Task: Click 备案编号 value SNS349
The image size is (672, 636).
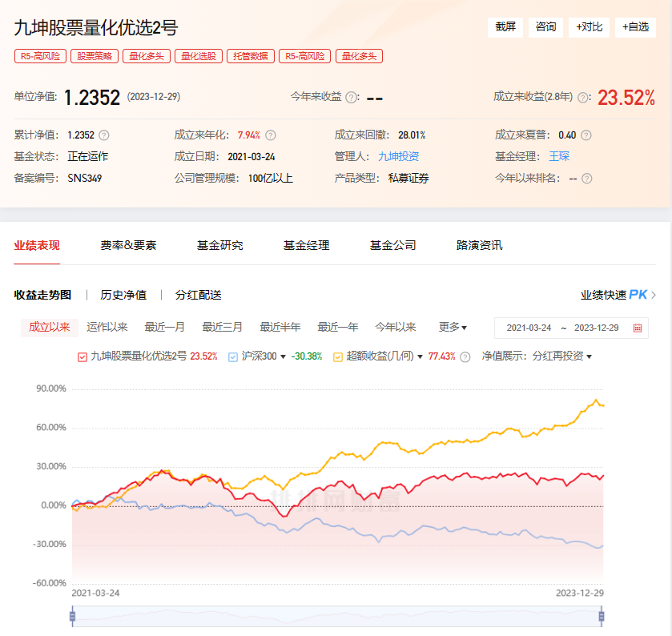Action: [x=85, y=179]
